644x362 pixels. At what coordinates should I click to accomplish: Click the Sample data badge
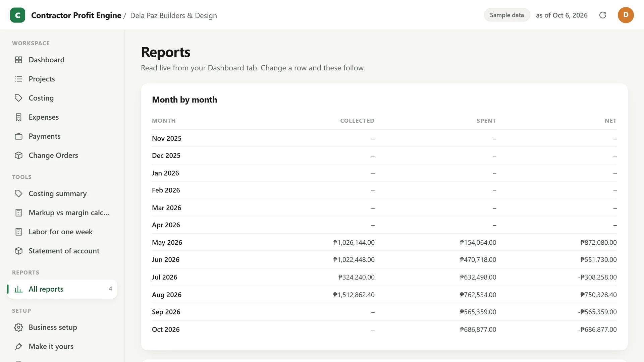[507, 15]
